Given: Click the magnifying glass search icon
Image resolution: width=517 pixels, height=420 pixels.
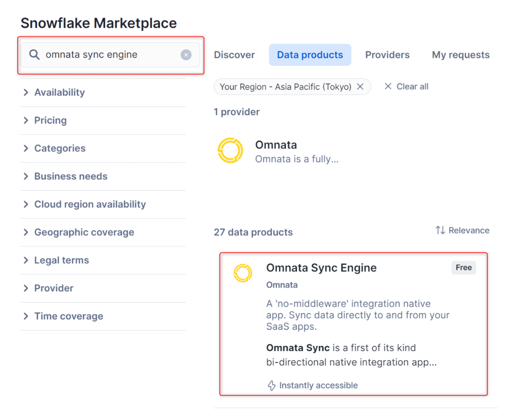Looking at the screenshot, I should click(34, 55).
